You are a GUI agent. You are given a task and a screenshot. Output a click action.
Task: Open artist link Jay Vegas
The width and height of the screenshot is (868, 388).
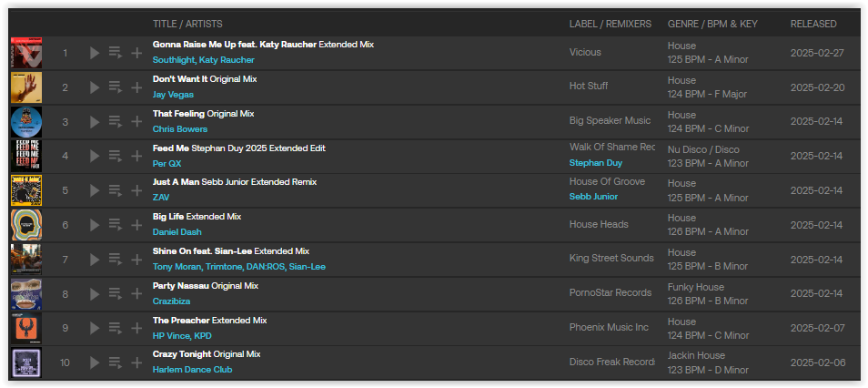coord(173,94)
